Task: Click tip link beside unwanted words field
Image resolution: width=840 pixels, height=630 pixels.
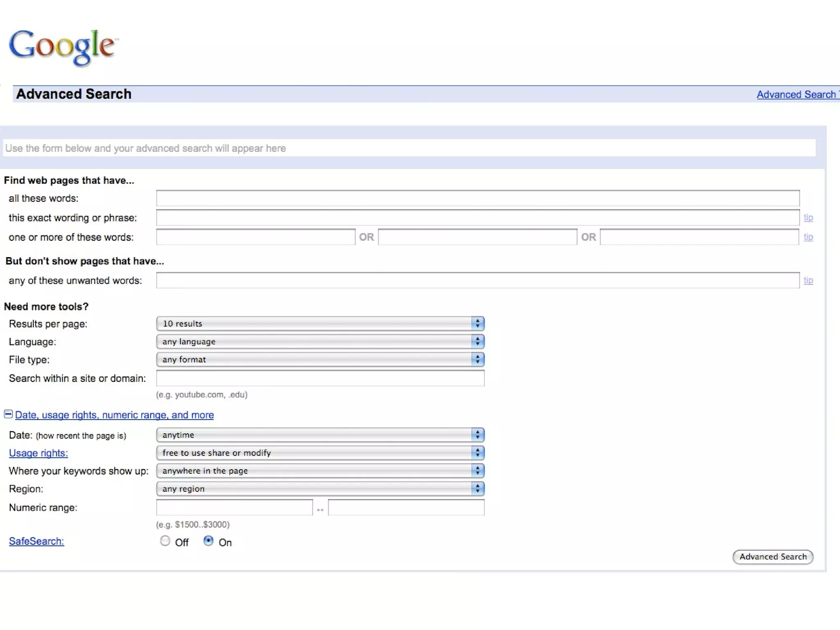Action: [808, 281]
